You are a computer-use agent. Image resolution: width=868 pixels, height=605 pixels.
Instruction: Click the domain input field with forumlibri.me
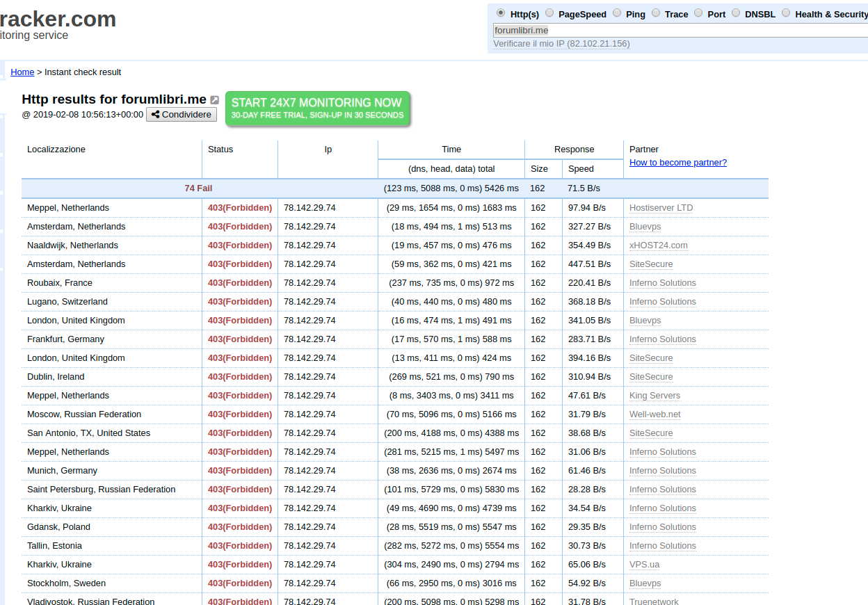point(680,31)
